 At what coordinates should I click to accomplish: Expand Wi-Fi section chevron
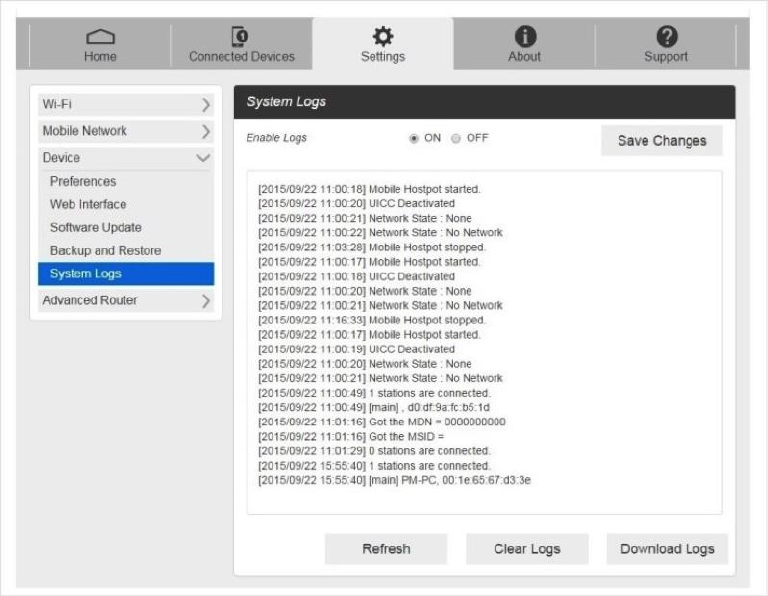pos(206,105)
